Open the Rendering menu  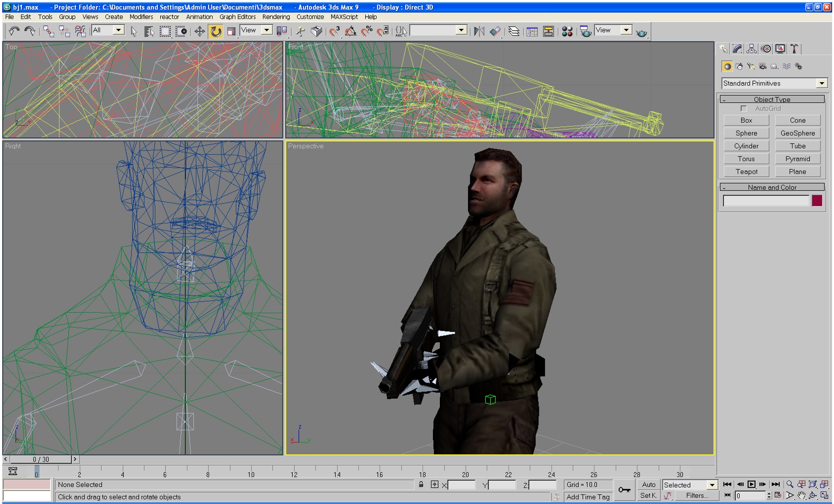coord(276,17)
